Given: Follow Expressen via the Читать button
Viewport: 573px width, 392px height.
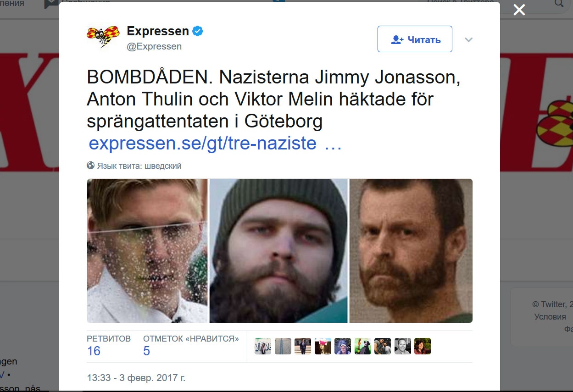Looking at the screenshot, I should [415, 39].
